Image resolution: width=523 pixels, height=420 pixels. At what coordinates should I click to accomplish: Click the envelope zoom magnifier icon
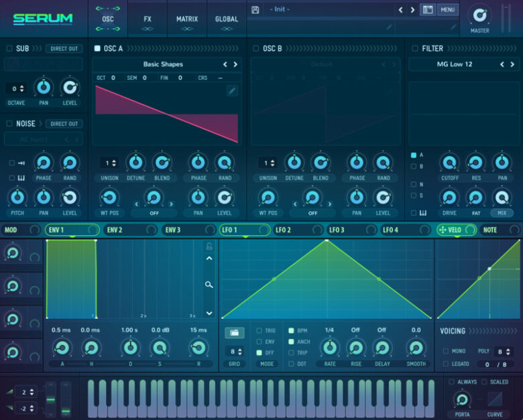[209, 284]
